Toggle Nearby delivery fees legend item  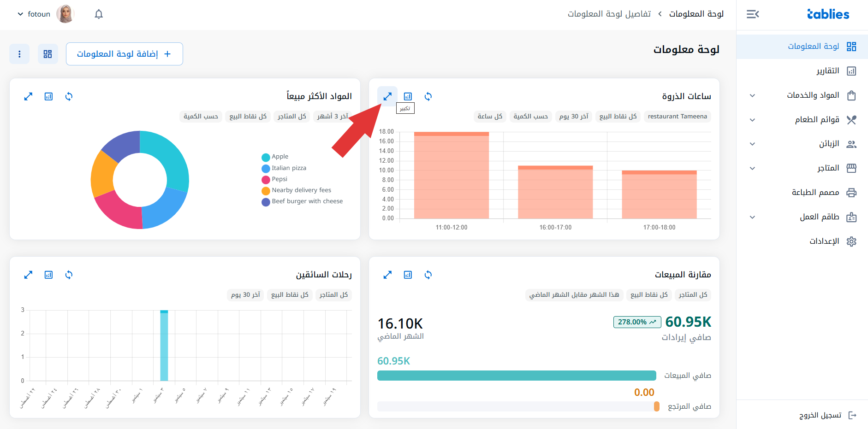[x=297, y=190]
